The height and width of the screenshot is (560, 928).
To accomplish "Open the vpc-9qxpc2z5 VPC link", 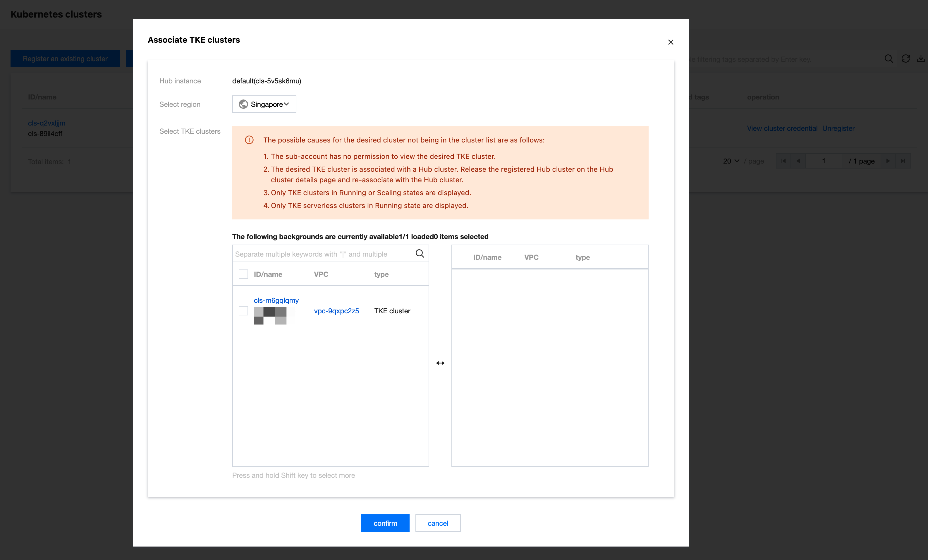I will point(336,311).
